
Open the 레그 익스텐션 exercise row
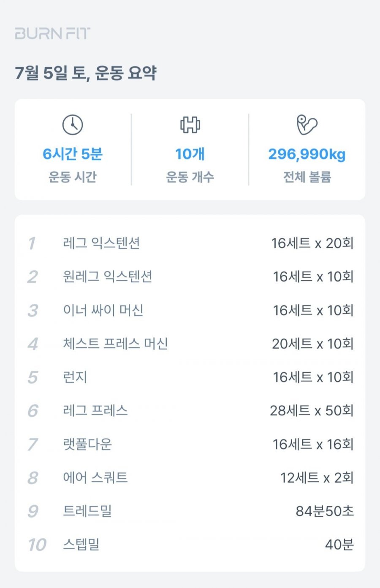[190, 243]
